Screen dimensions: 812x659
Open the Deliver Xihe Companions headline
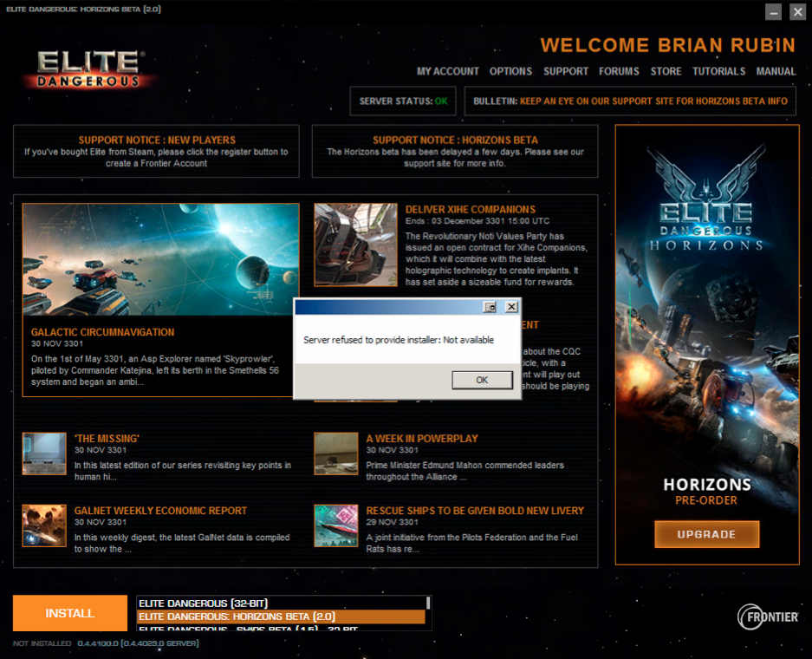(471, 209)
